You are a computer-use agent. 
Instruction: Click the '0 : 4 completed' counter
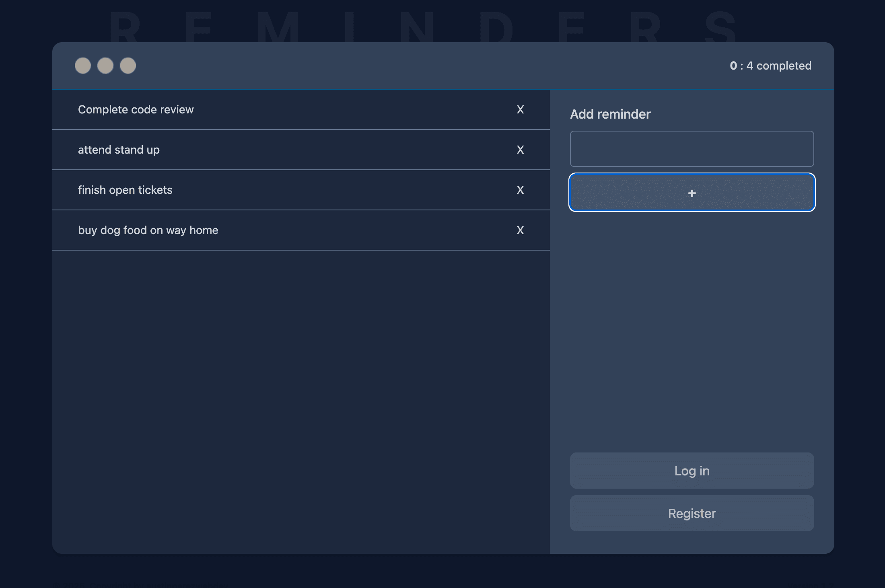point(770,66)
